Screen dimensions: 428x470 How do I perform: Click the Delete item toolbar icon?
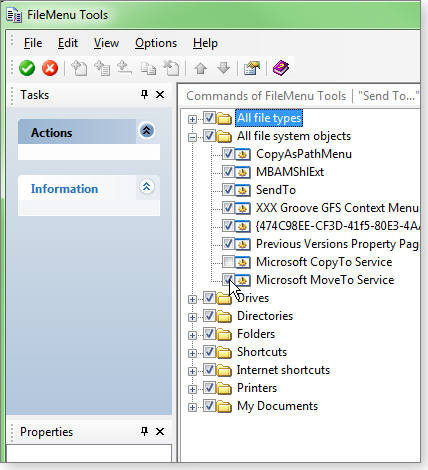(171, 68)
